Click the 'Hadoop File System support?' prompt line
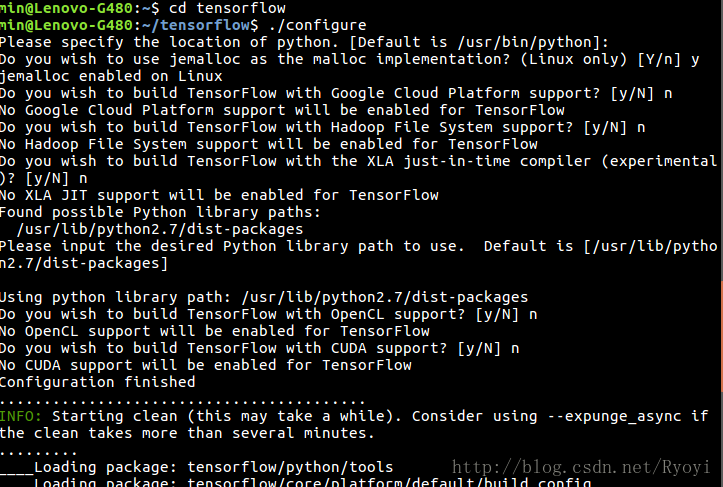This screenshot has height=487, width=723. [322, 127]
